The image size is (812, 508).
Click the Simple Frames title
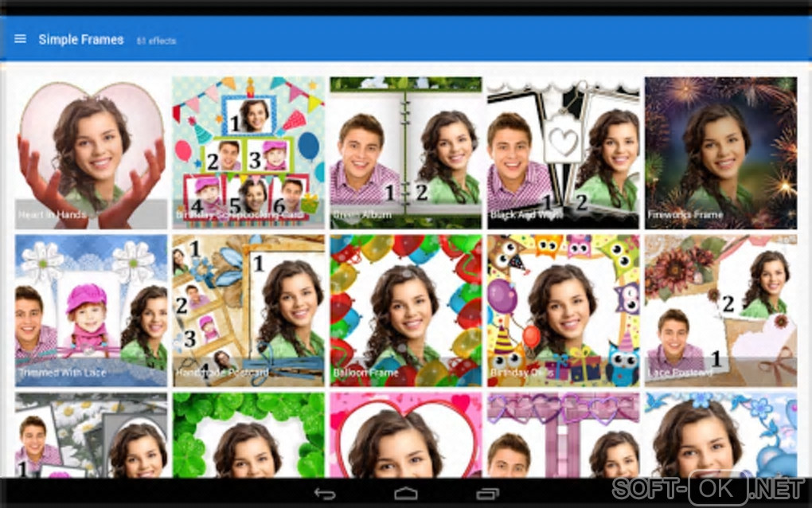coord(81,40)
